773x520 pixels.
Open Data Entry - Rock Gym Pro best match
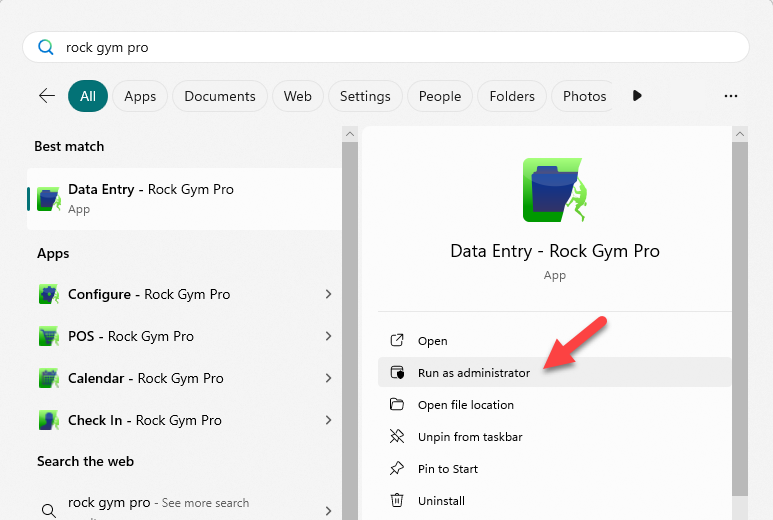184,199
